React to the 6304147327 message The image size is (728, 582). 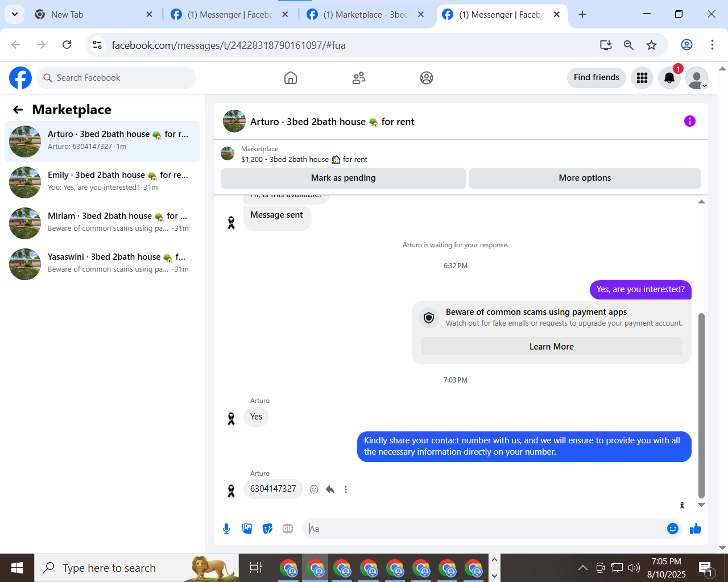[x=314, y=489]
